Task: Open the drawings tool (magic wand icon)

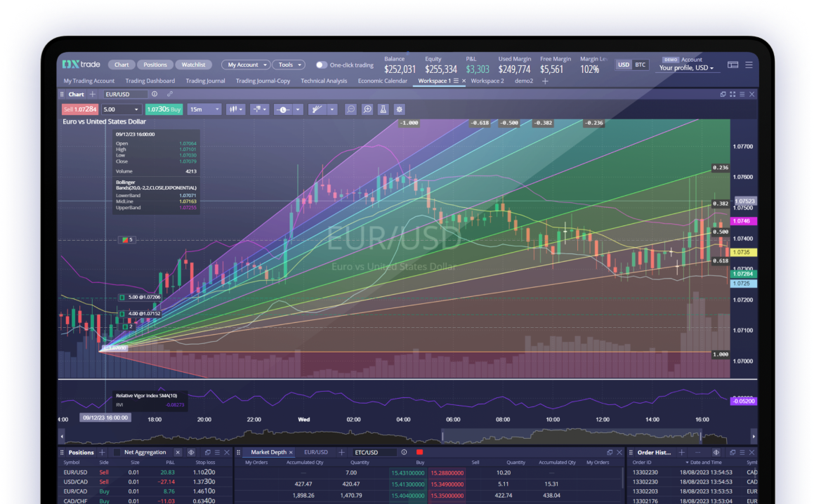Action: pos(317,110)
